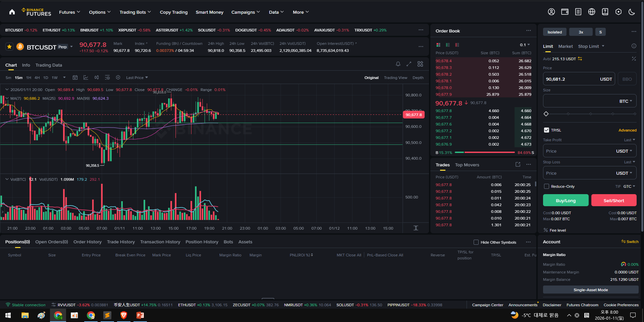Open the Fee level icon
The image size is (644, 322).
click(x=546, y=230)
